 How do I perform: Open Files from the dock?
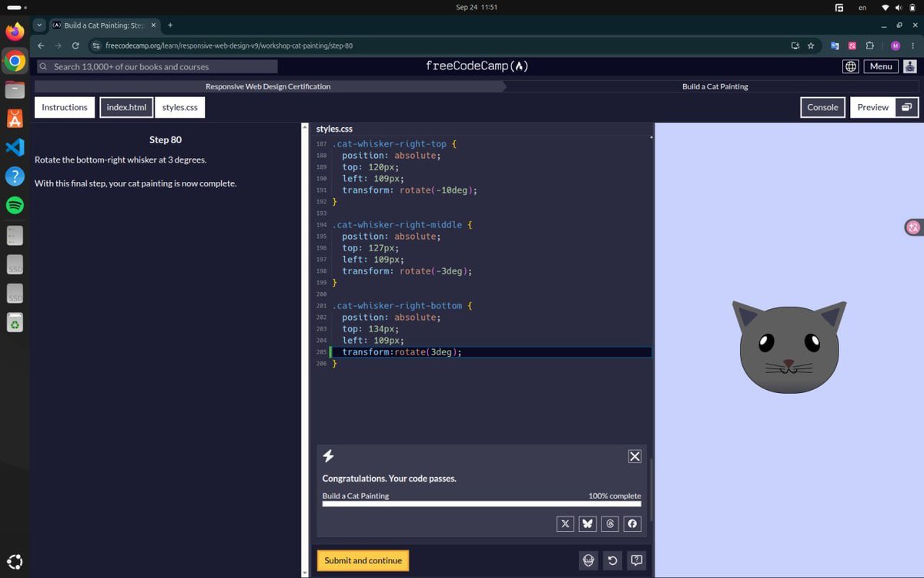15,89
